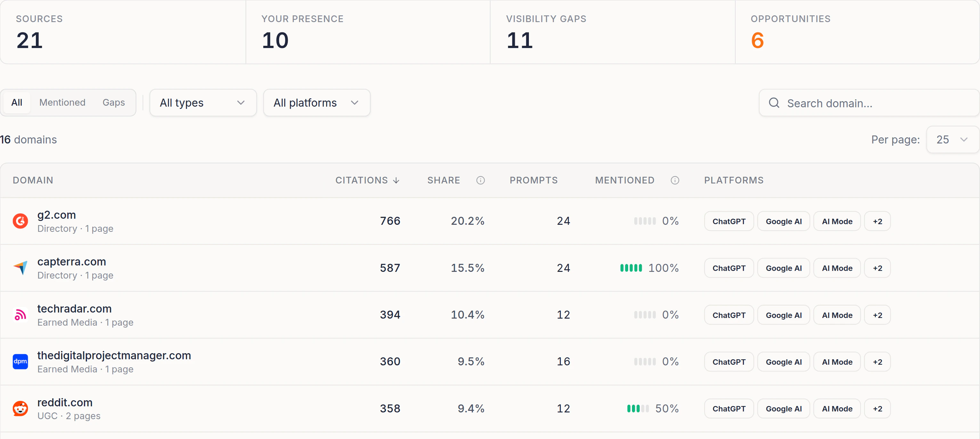Open the All platforms dropdown
Screen dimensions: 980x439
pyautogui.click(x=317, y=103)
